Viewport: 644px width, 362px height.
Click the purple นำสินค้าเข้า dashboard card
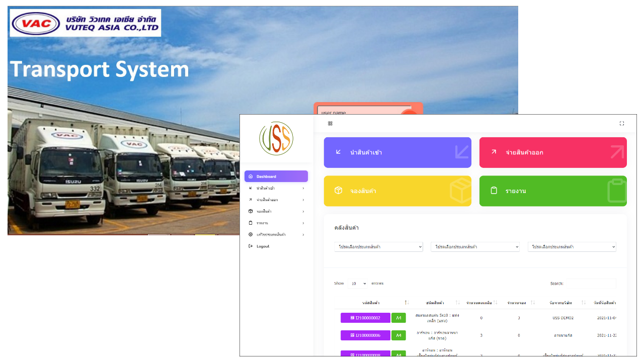(397, 152)
